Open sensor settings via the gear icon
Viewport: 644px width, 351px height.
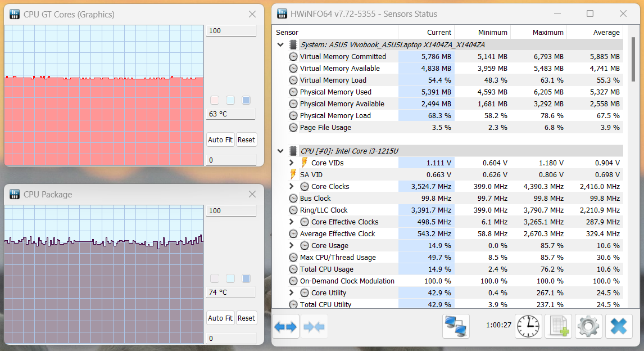[588, 326]
